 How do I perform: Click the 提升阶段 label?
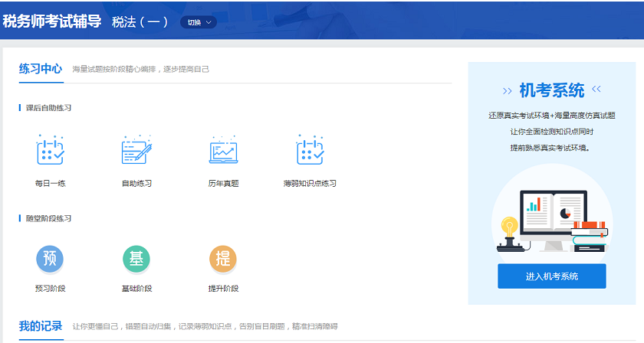(x=223, y=289)
